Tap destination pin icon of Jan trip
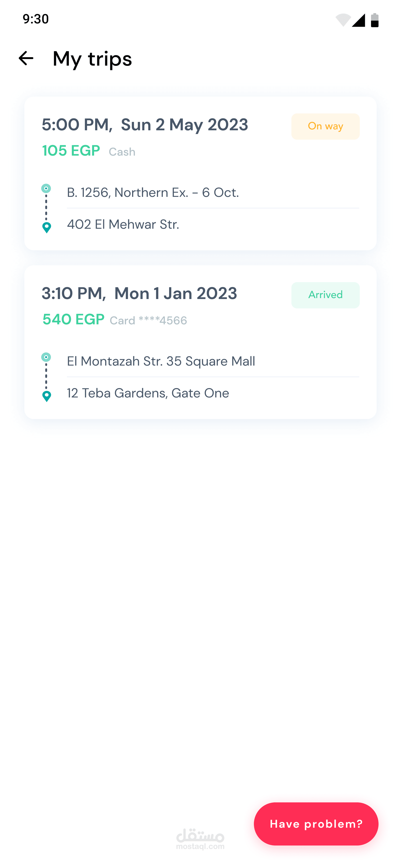 tap(47, 396)
